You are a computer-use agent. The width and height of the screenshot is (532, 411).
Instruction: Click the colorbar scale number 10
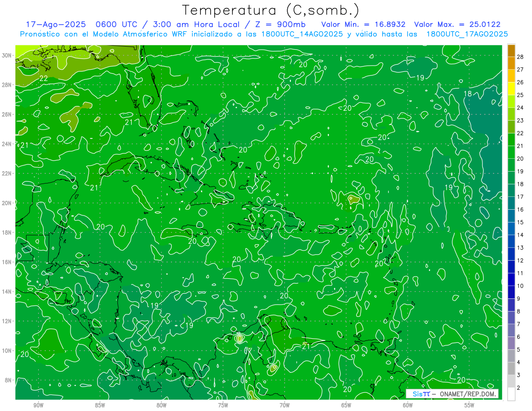[520, 286]
